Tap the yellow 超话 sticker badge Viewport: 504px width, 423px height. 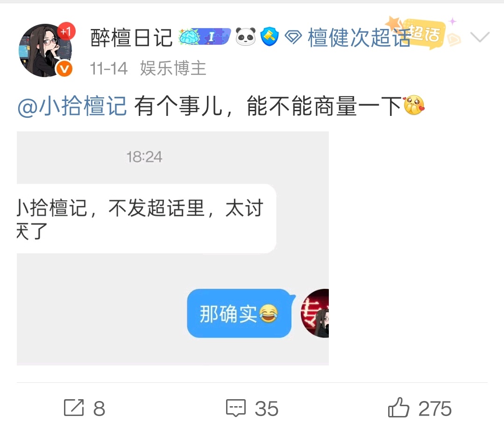click(424, 34)
